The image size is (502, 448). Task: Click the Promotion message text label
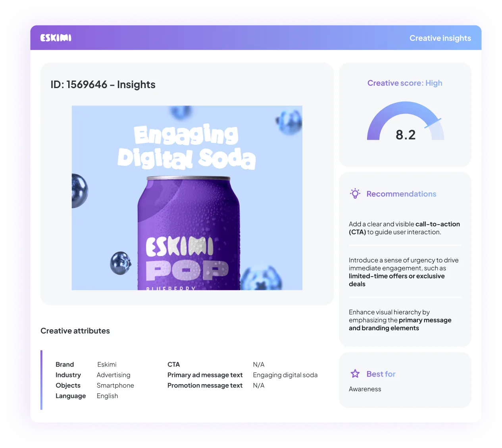[205, 385]
